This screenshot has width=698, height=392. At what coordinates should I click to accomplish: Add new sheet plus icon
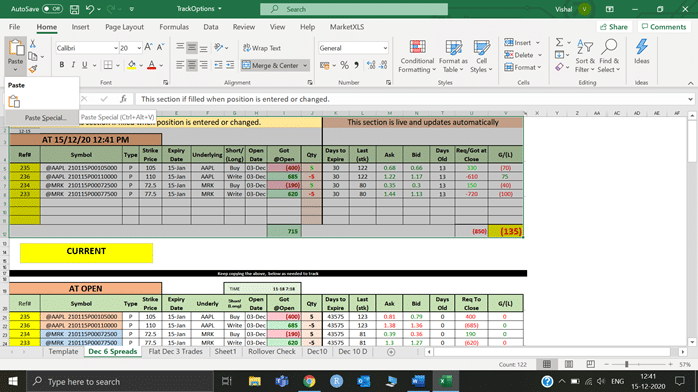(x=391, y=352)
